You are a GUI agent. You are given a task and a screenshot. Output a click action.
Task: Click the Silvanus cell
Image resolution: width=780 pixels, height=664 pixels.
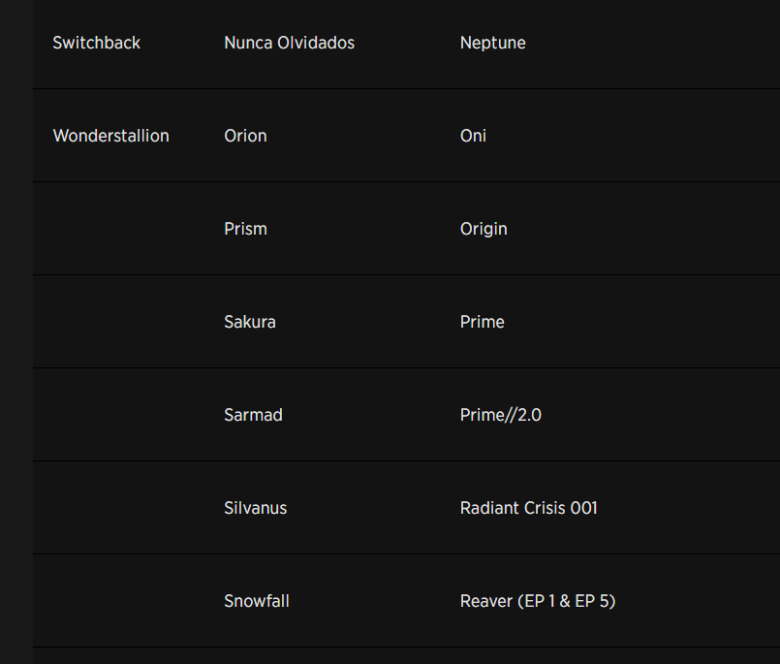tap(255, 508)
